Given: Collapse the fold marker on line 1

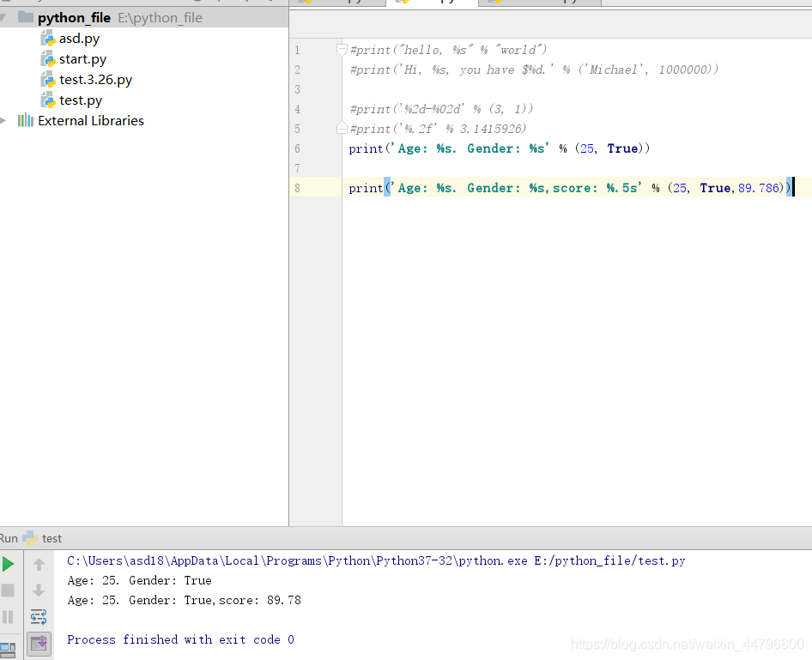Looking at the screenshot, I should click(x=342, y=50).
